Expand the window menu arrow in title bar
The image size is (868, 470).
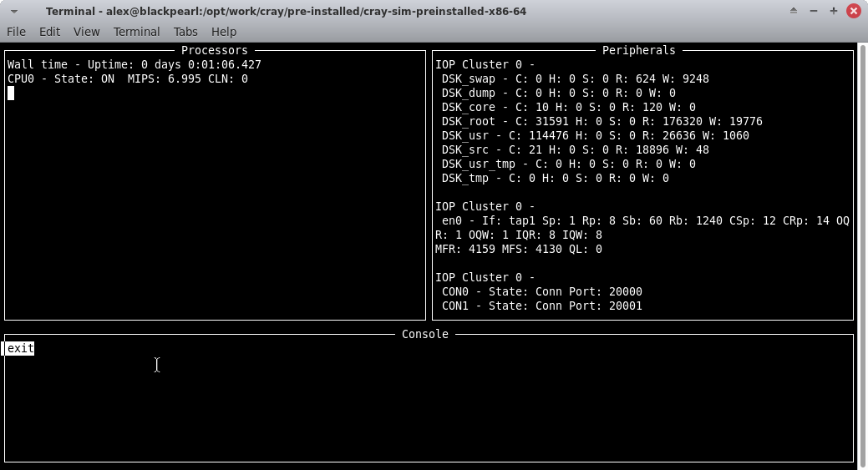[14, 12]
